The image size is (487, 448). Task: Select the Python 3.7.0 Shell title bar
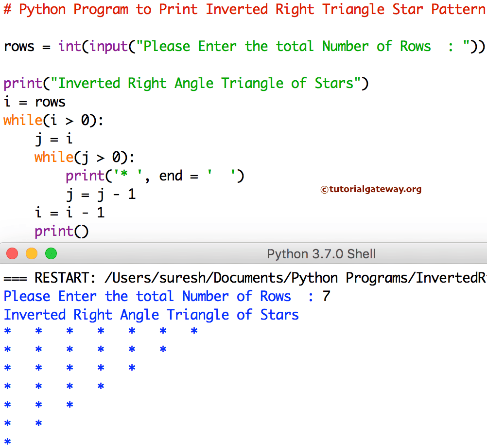321,253
